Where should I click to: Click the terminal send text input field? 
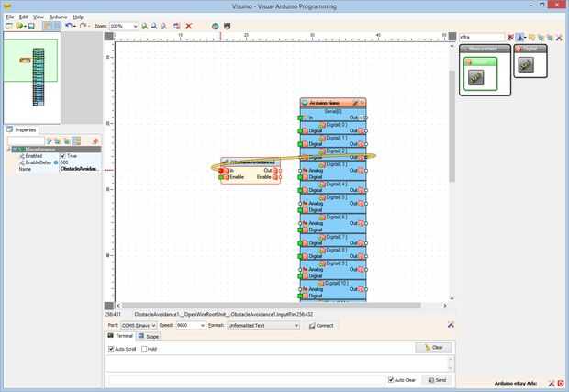(246, 380)
